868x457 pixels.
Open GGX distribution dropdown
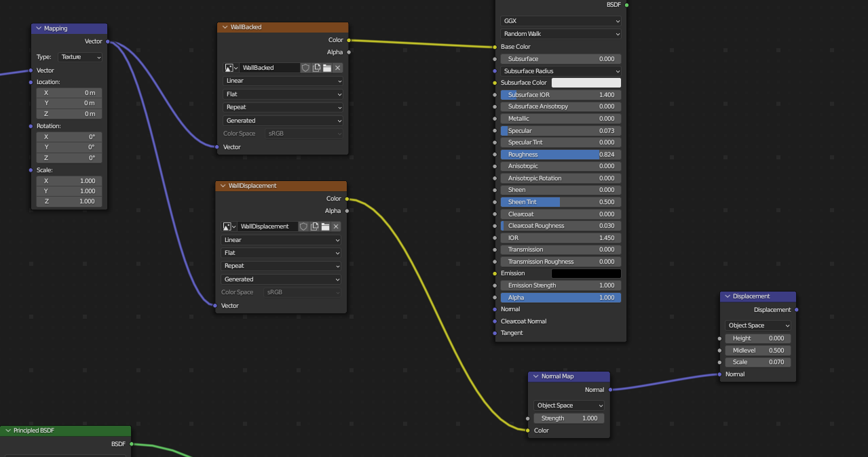pyautogui.click(x=561, y=21)
